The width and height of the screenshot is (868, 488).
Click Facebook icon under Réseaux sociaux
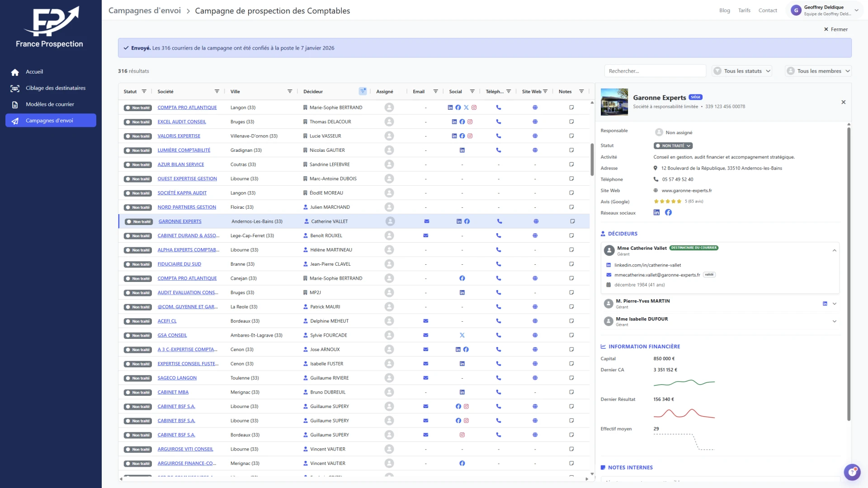pyautogui.click(x=668, y=212)
